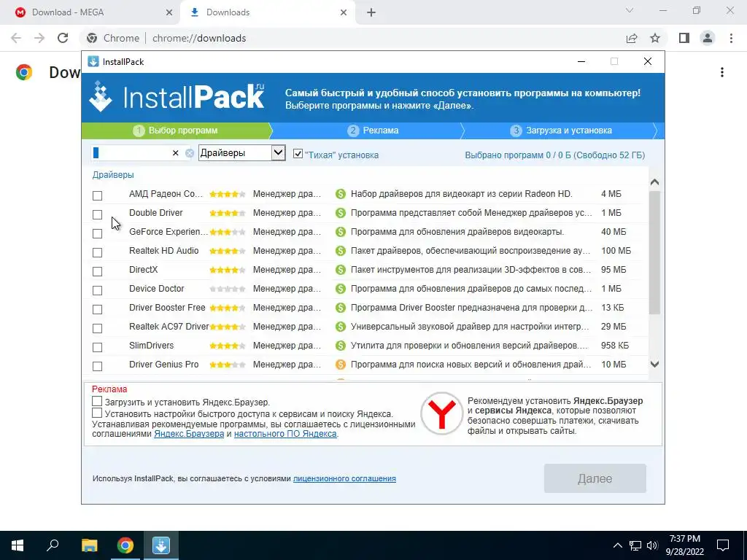
Task: Click Chrome icon in taskbar
Action: (125, 545)
